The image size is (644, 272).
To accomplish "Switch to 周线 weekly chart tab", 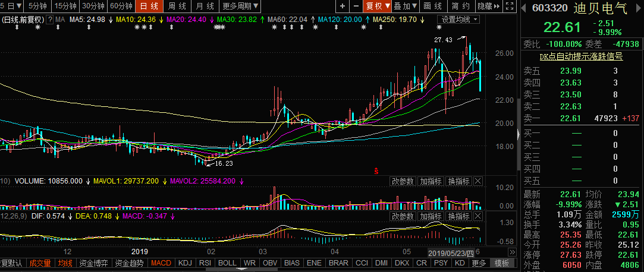I will point(177,6).
